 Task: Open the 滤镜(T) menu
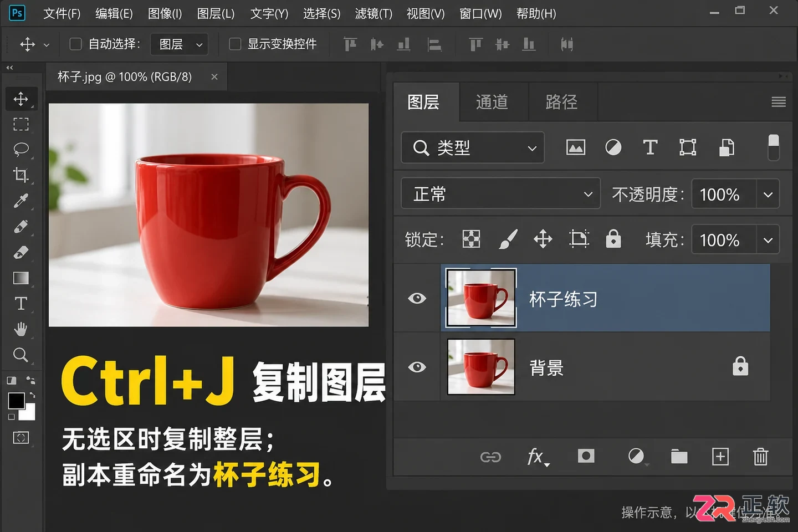pos(374,14)
